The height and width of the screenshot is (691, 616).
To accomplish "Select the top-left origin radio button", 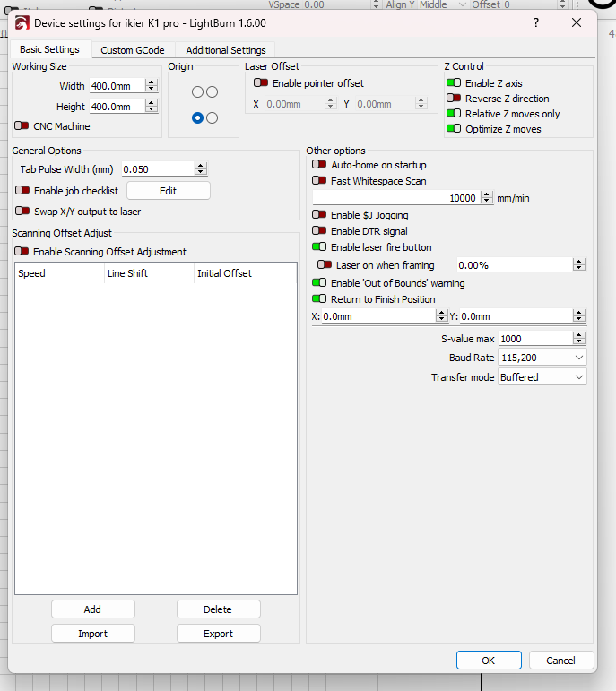I will coord(197,91).
